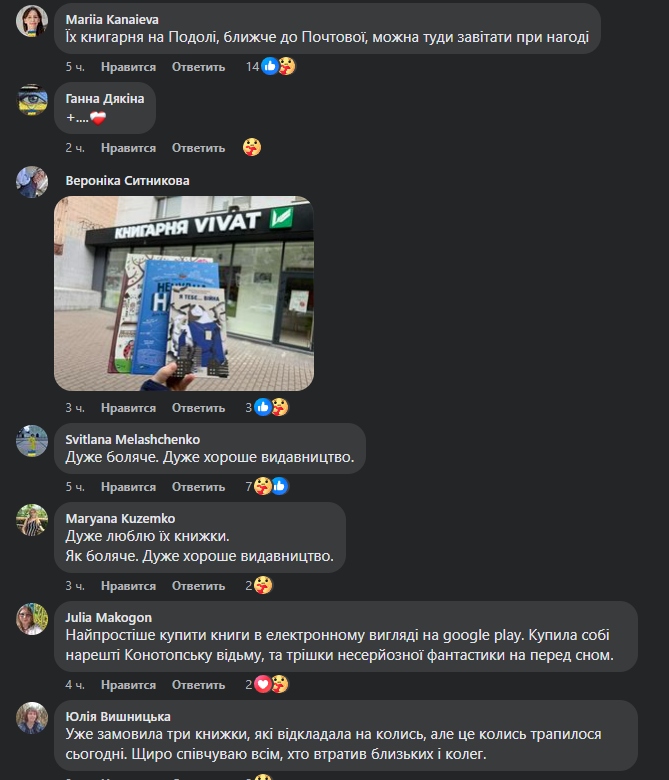Open Юлія Вишницька's name link
The height and width of the screenshot is (780, 669).
coord(118,717)
